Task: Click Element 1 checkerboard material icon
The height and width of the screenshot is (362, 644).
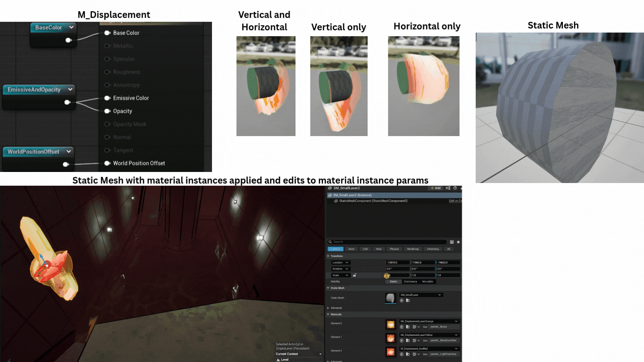Action: click(x=415, y=341)
